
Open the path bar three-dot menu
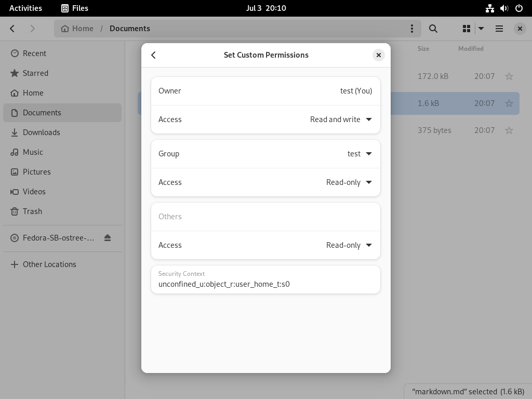tap(412, 29)
